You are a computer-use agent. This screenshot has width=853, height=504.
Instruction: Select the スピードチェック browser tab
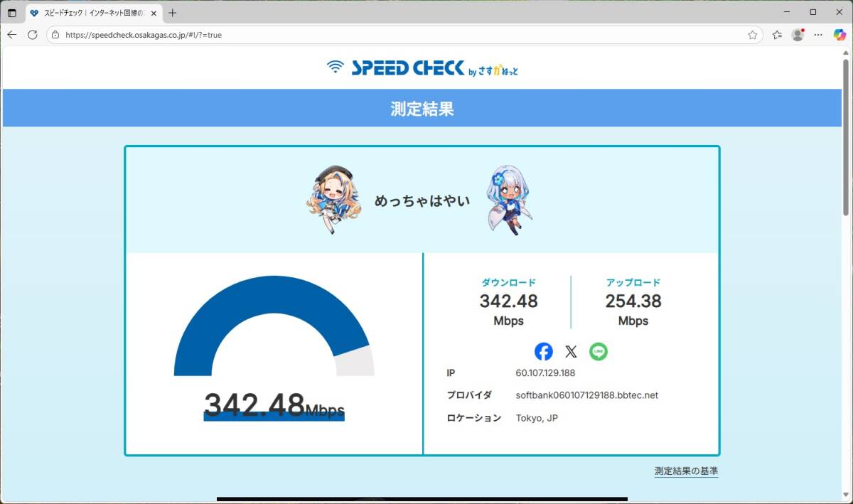tap(94, 13)
